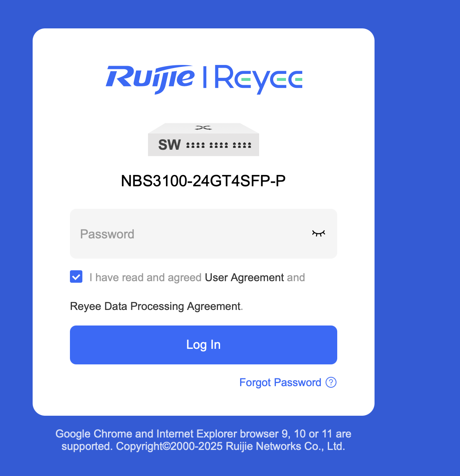This screenshot has height=476, width=460.
Task: Click the SW label on the switch image
Action: [x=169, y=145]
